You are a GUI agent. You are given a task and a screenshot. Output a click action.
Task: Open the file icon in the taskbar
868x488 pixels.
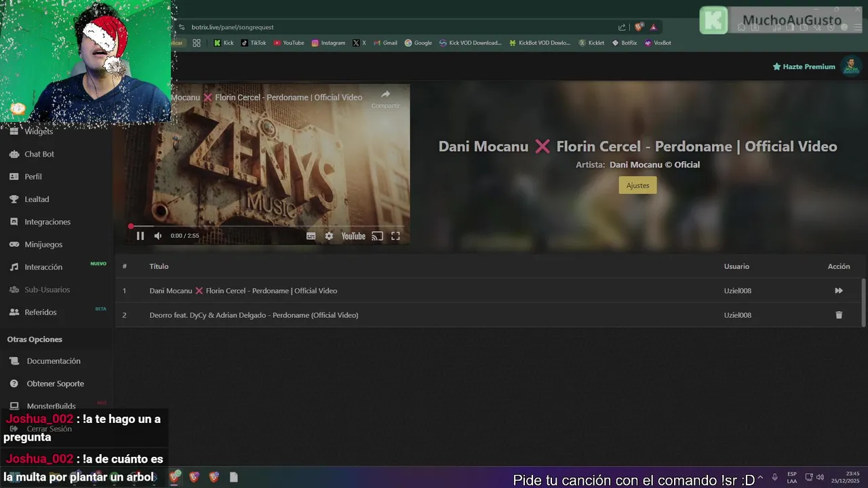click(x=234, y=477)
